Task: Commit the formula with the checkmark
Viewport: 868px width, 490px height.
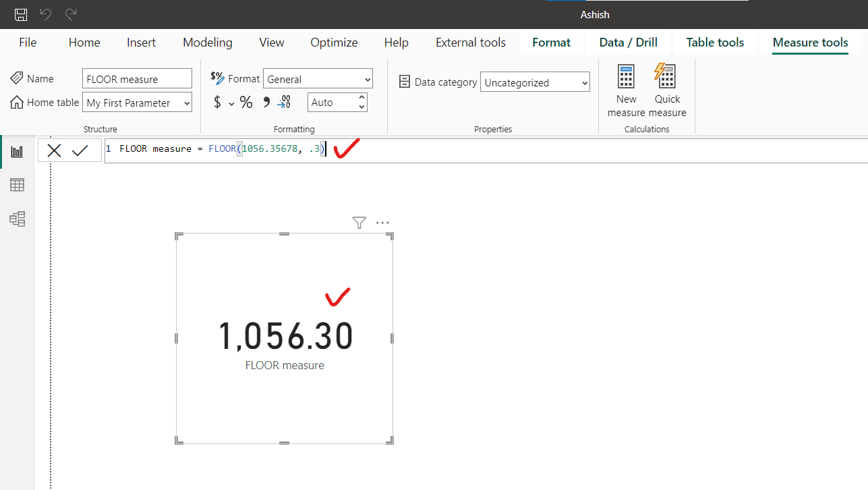Action: click(80, 150)
